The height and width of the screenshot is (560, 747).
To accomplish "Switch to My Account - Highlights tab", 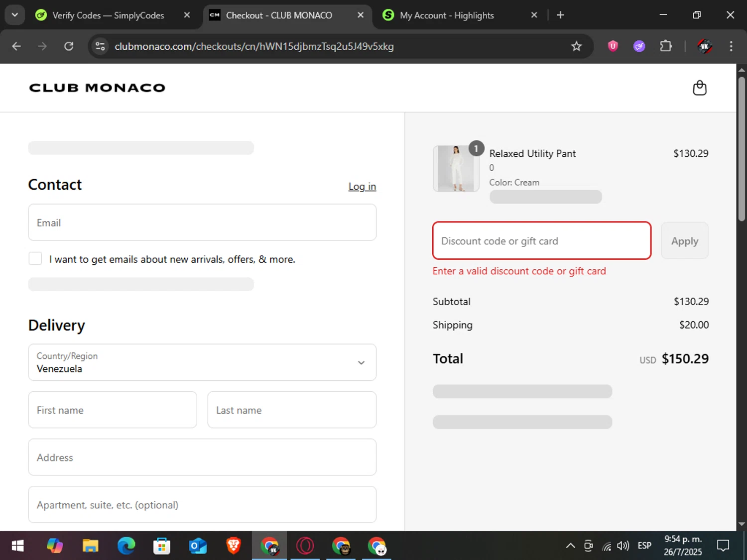I will click(447, 15).
